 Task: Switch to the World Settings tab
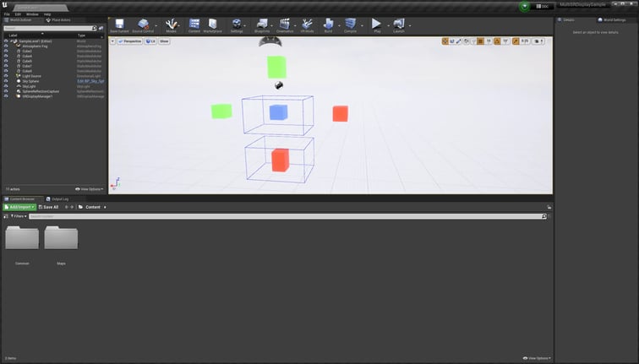click(612, 20)
